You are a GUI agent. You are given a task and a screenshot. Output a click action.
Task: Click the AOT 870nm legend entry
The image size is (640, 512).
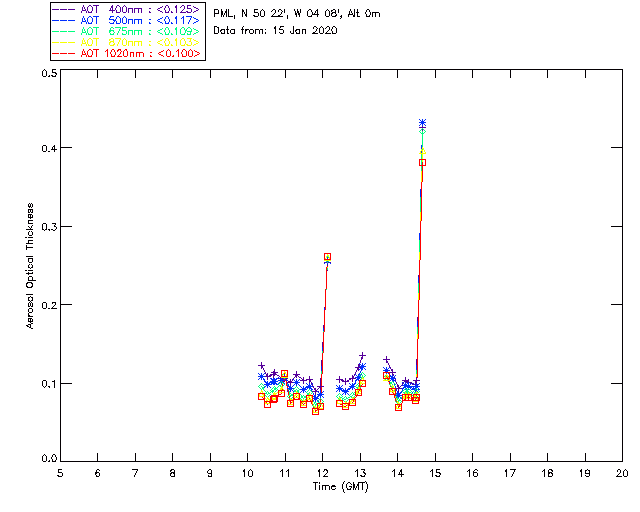[x=127, y=42]
